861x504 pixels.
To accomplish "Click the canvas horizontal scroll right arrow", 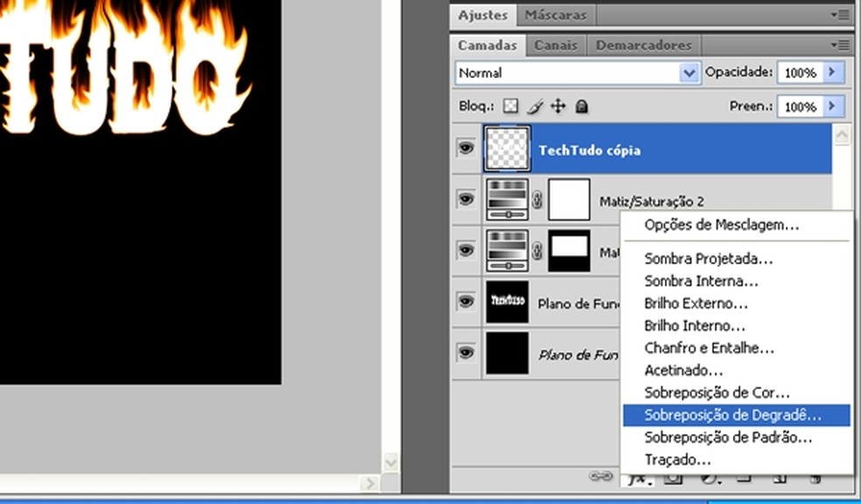I will (x=369, y=483).
